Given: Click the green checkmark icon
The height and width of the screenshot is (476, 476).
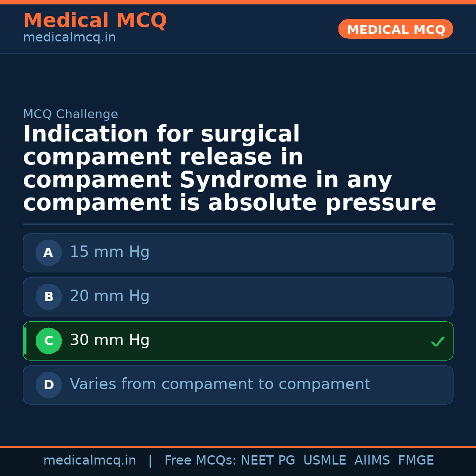Looking at the screenshot, I should point(437,342).
